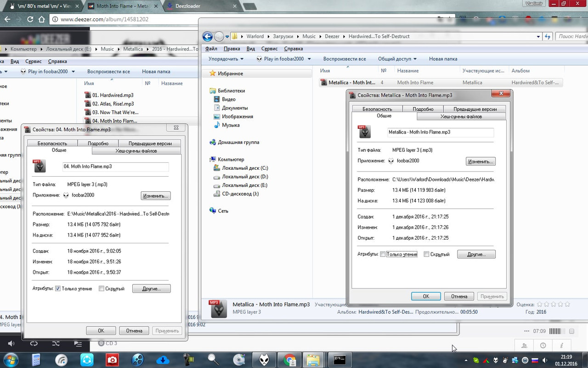This screenshot has width=588, height=368.
Task: Uncheck Только чтение in 04. Moth Into Flame properties
Action: pos(58,288)
